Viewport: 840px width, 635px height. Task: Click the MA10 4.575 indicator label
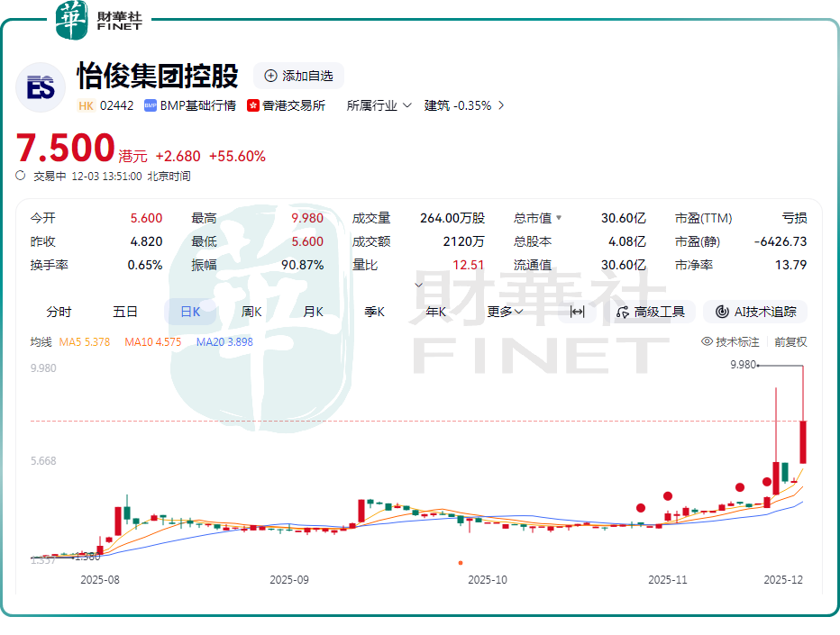(x=152, y=341)
